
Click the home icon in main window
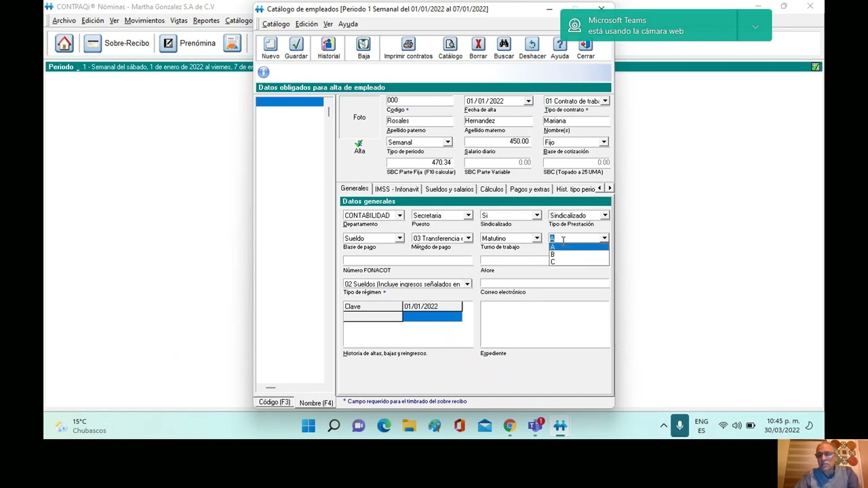point(64,43)
